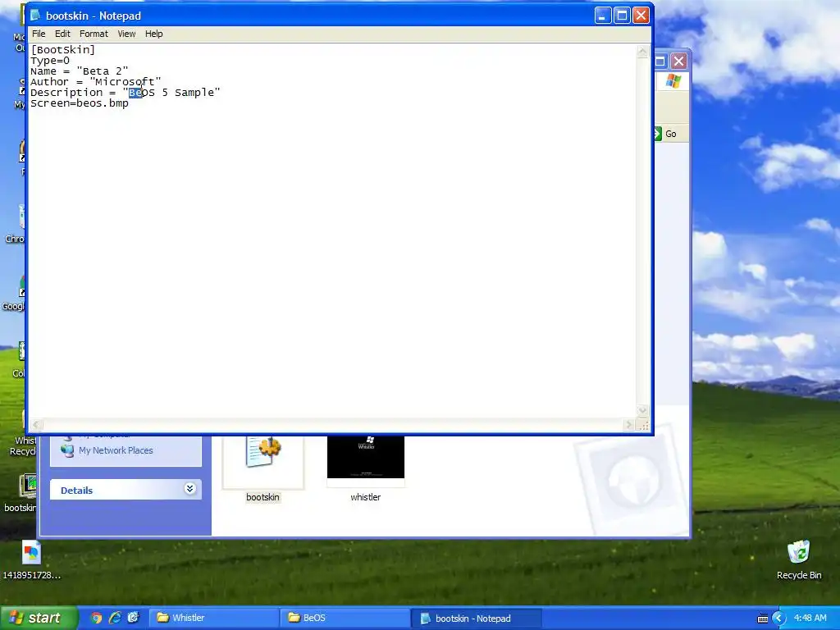
Task: Open the View menu in Notepad
Action: pos(126,34)
